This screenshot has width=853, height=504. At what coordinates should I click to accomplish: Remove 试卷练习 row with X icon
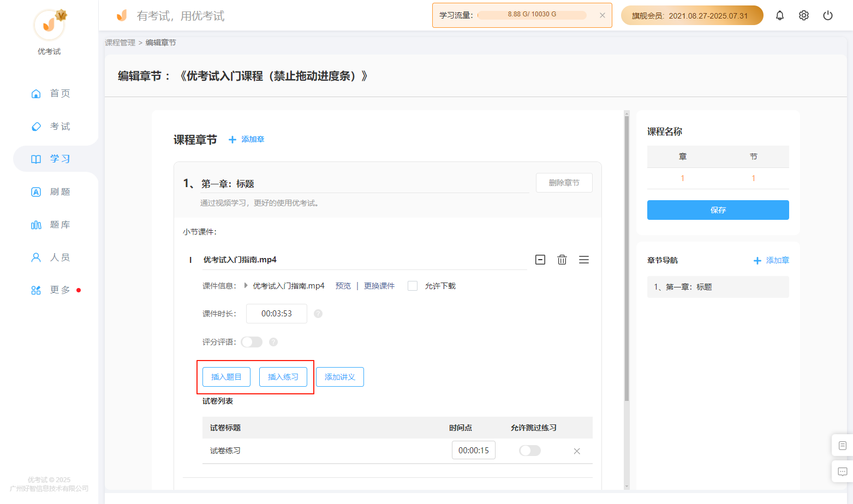tap(577, 451)
